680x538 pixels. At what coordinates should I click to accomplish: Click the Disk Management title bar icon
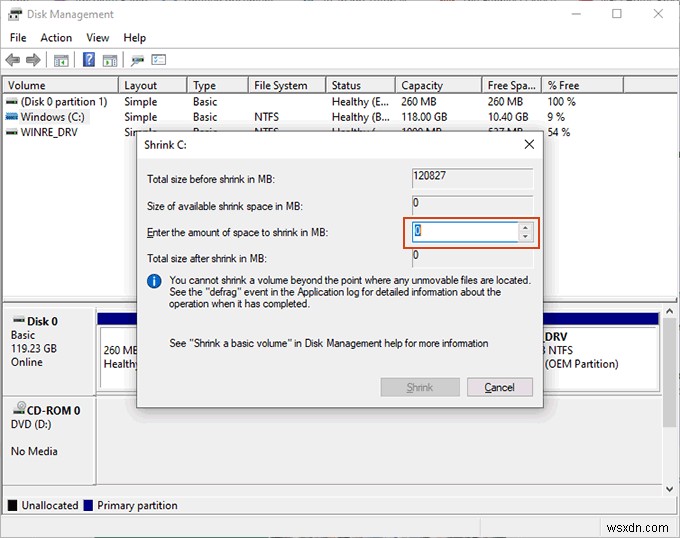point(15,14)
